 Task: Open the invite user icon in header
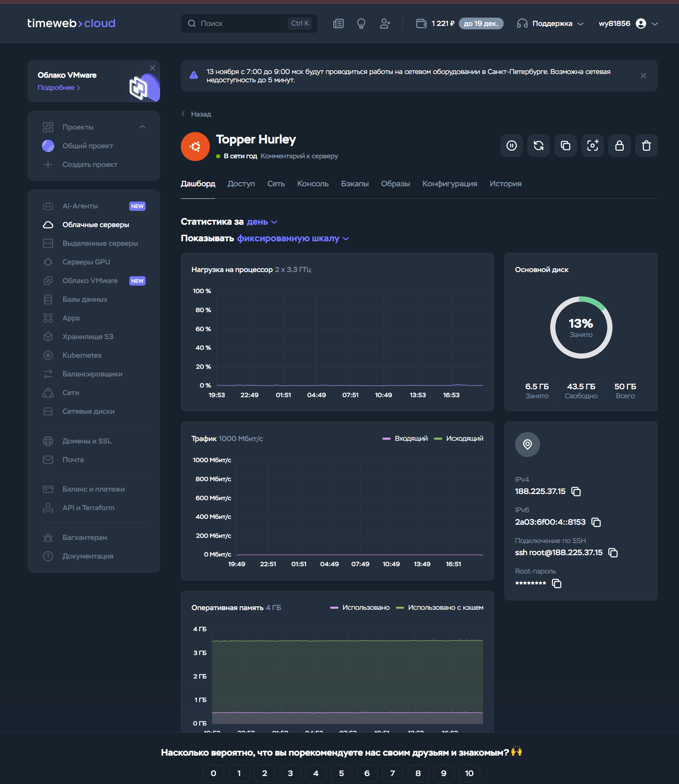[384, 24]
